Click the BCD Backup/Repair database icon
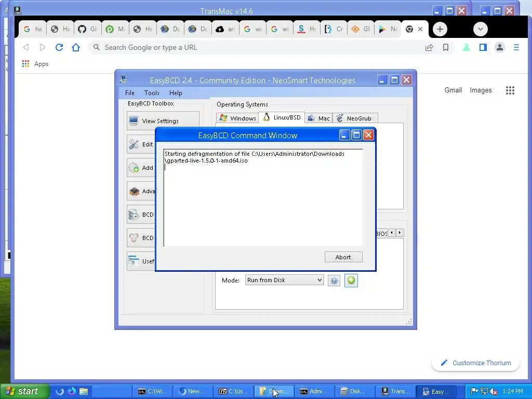The image size is (532, 399). (134, 215)
